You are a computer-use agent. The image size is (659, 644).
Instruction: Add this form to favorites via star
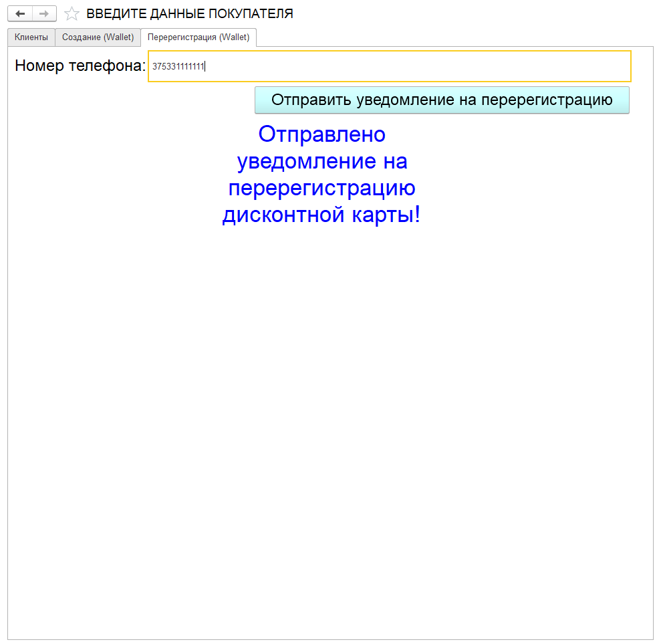[x=72, y=14]
